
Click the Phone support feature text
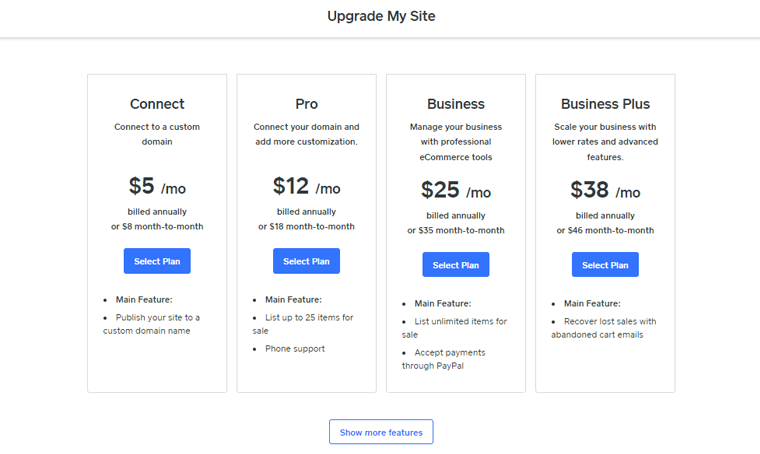point(294,349)
